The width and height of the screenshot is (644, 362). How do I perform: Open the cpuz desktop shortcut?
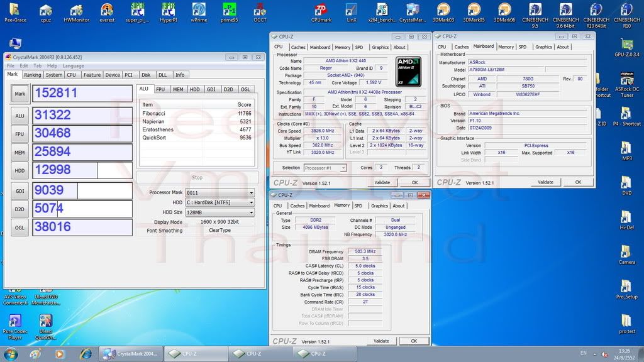click(x=45, y=11)
